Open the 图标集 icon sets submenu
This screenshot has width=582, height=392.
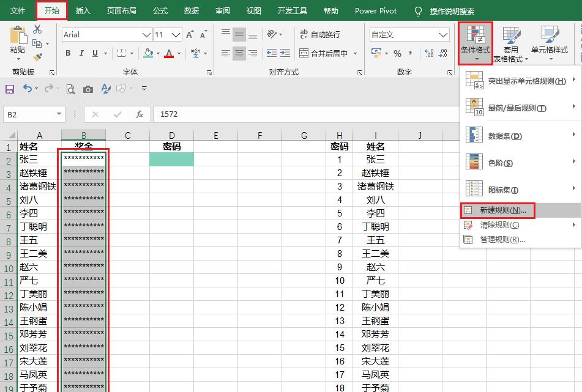pyautogui.click(x=520, y=190)
